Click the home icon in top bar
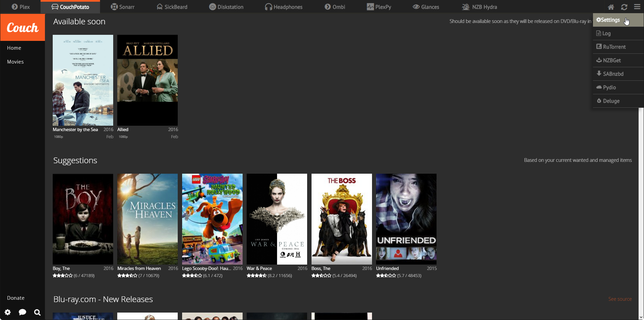Image resolution: width=644 pixels, height=320 pixels. click(x=611, y=7)
